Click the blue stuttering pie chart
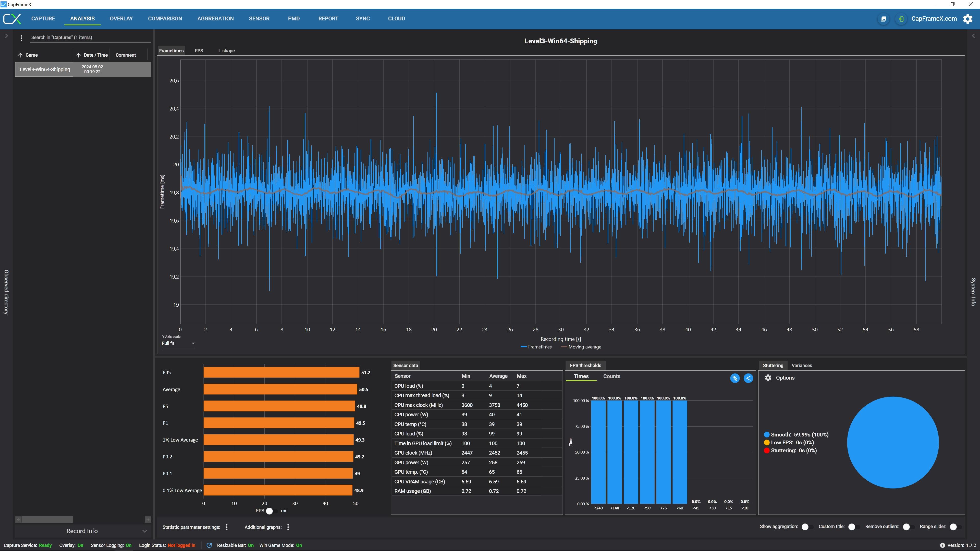 click(892, 443)
